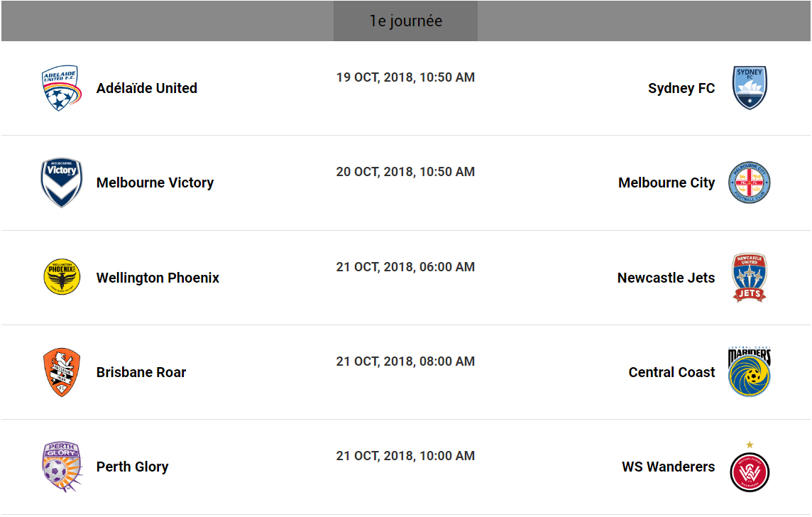Open the Newcastle Jets team name
The width and height of the screenshot is (812, 517).
(666, 278)
